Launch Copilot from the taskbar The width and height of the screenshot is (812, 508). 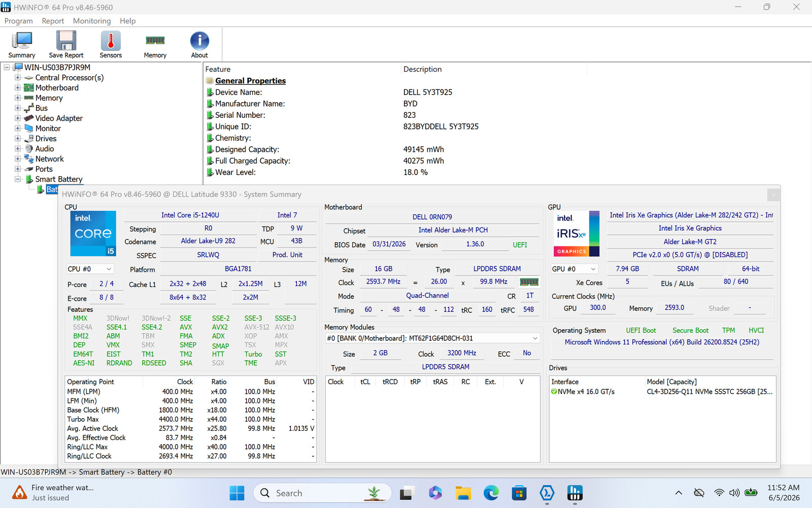click(x=435, y=493)
